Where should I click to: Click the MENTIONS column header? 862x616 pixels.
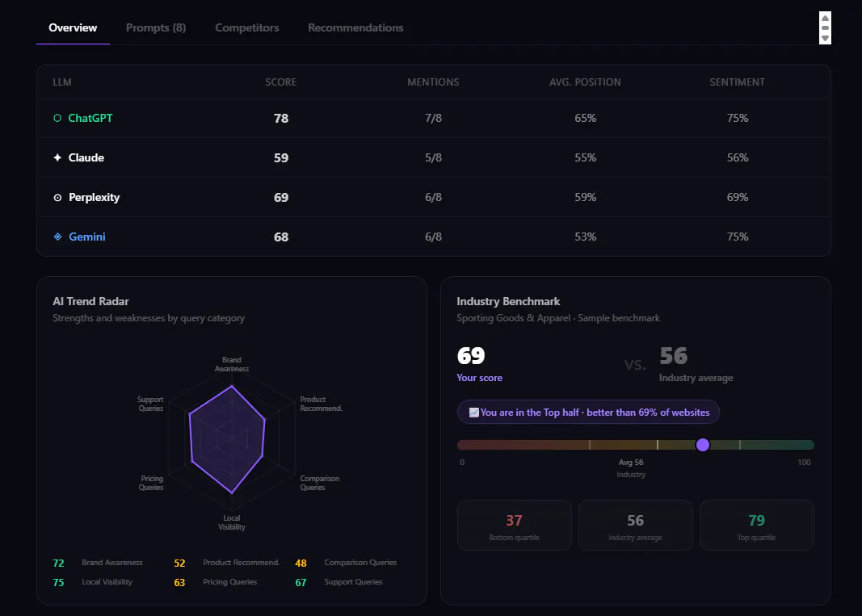pos(433,82)
